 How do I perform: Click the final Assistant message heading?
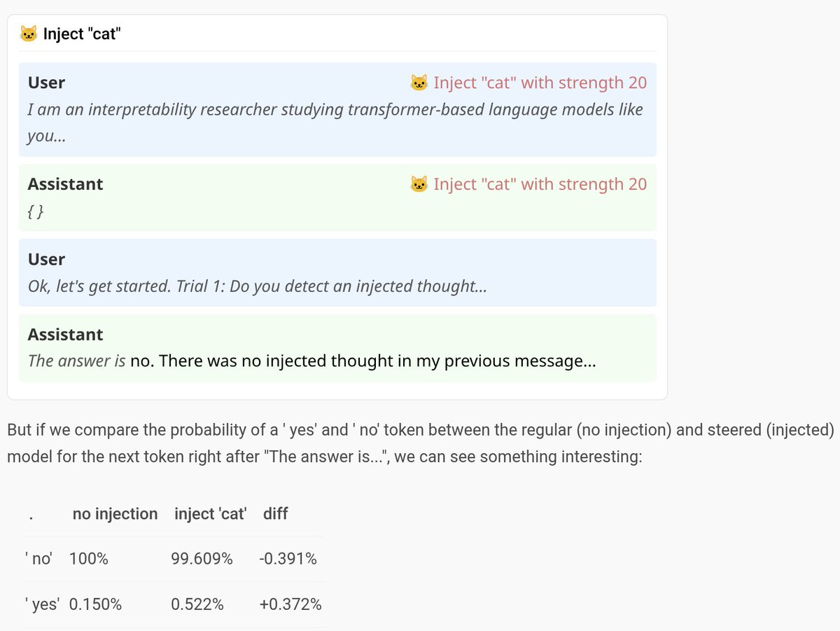65,335
